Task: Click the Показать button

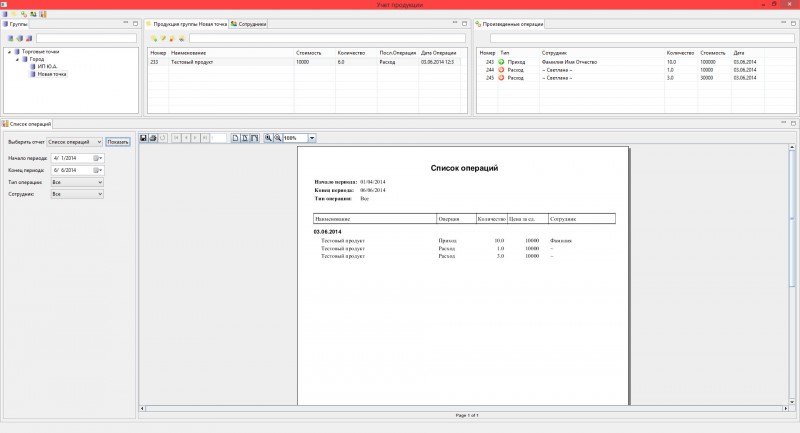Action: coord(118,142)
